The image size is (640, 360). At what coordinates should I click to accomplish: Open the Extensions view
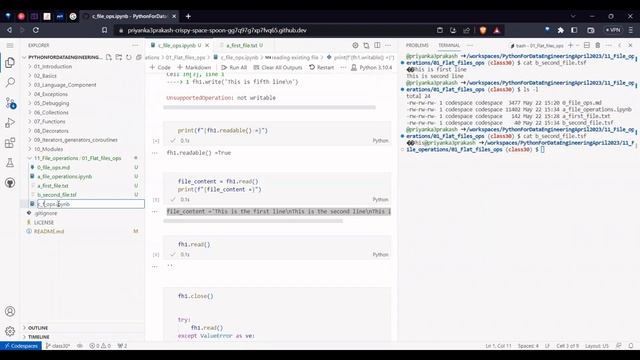coord(10,143)
